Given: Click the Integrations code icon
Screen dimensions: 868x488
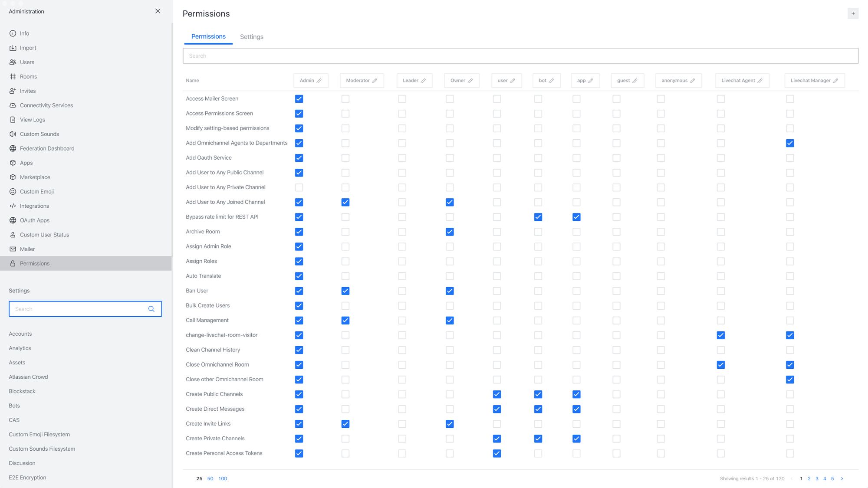Looking at the screenshot, I should coord(13,206).
